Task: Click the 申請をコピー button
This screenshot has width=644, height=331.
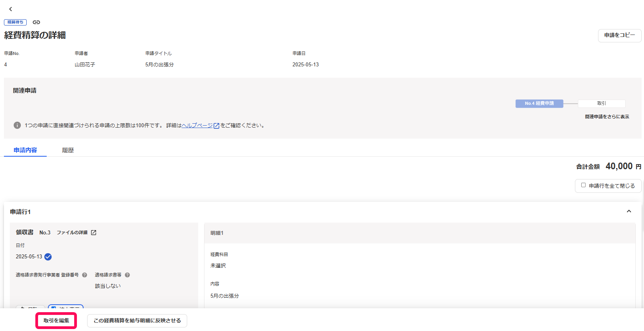Action: (x=619, y=35)
